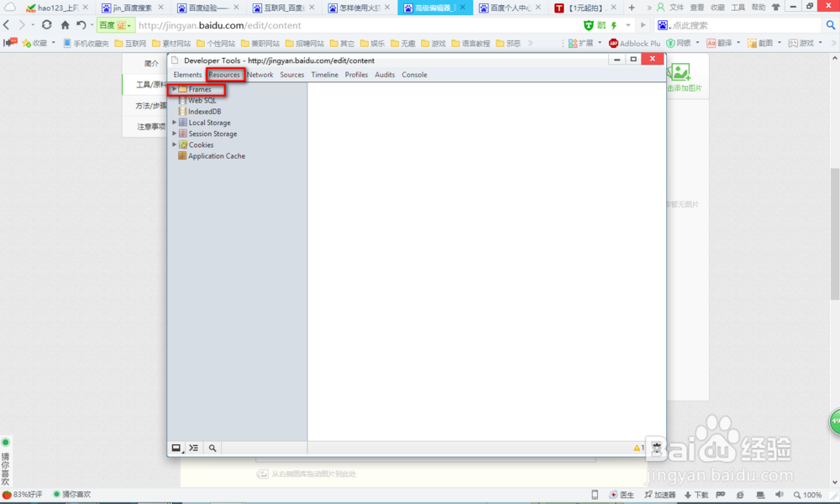840x504 pixels.
Task: Select the Frames folder item
Action: tap(195, 89)
